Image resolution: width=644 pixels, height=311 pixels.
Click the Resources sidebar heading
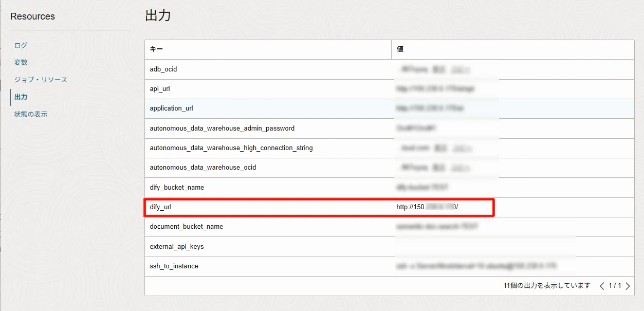pyautogui.click(x=32, y=16)
